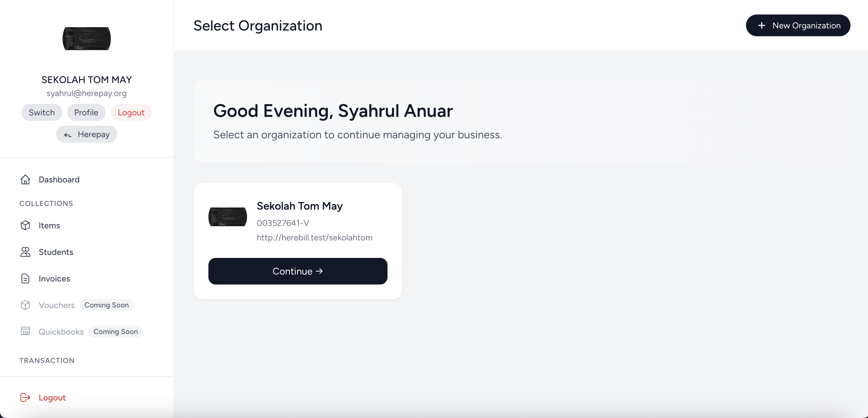868x418 pixels.
Task: Open the Dashboard via its home icon
Action: (26, 180)
